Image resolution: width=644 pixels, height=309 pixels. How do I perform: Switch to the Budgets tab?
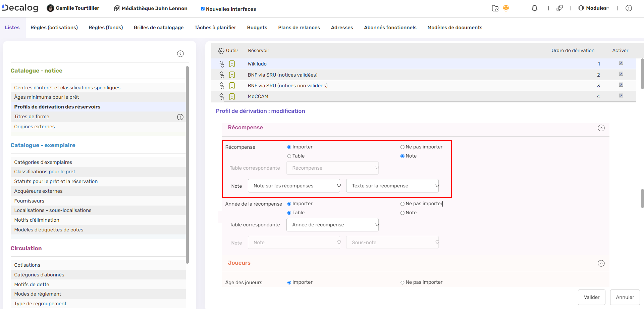tap(257, 28)
